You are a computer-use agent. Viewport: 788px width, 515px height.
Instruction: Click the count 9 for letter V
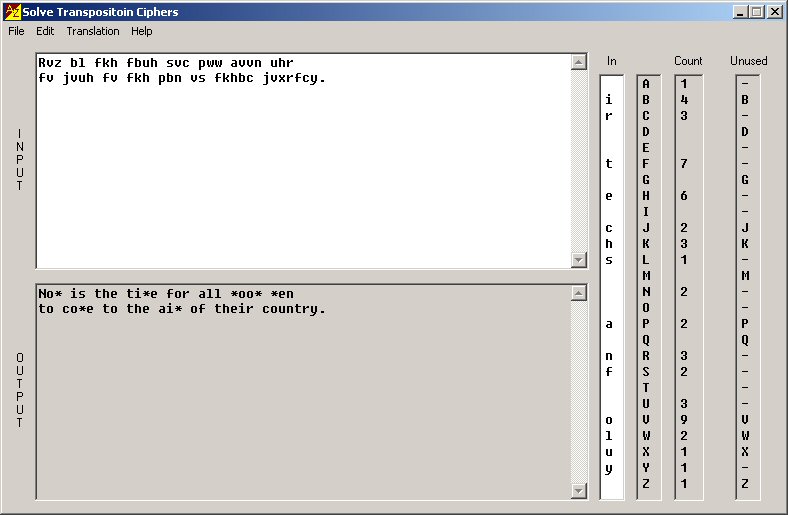click(x=684, y=420)
